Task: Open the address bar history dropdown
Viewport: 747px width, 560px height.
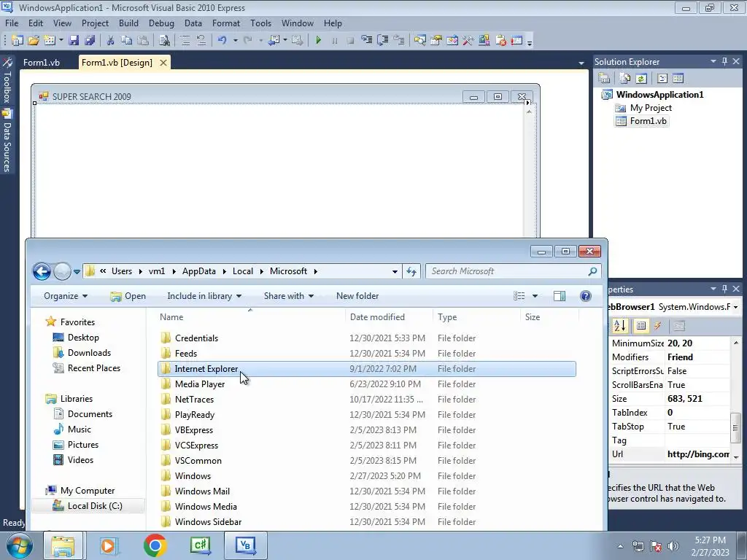Action: point(395,271)
